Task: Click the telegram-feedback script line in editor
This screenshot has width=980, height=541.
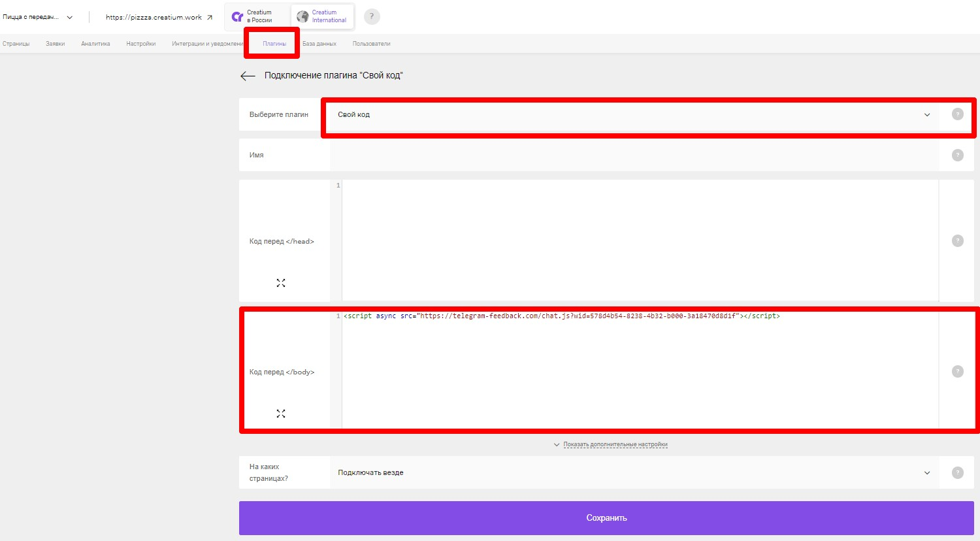Action: (562, 316)
